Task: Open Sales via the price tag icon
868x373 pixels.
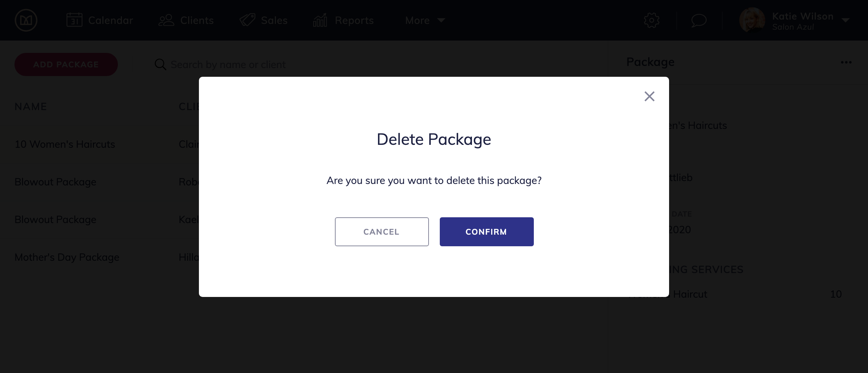Action: pos(247,20)
